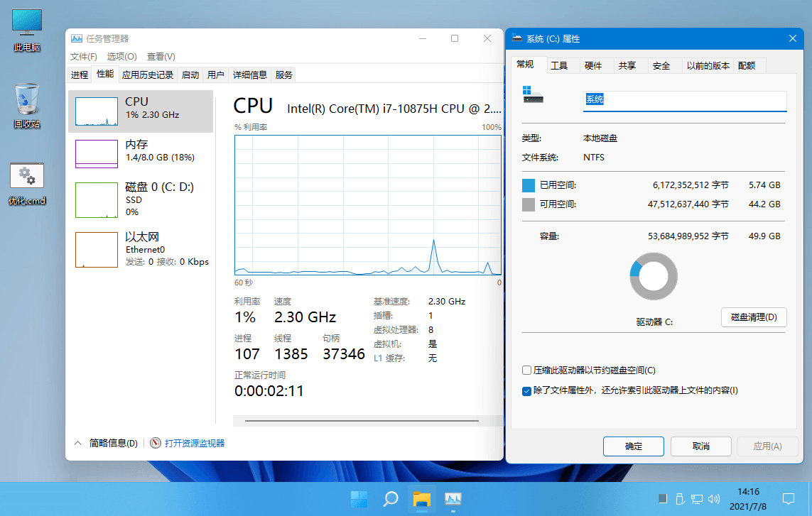Select the CPU performance thumbnail graph

tap(97, 111)
